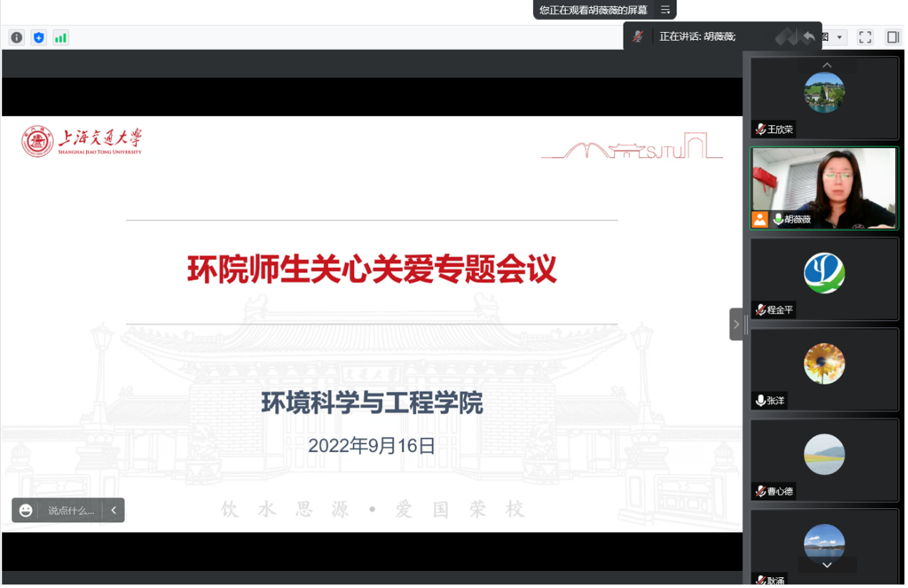Enter fullscreen using the fullscreen icon

click(865, 37)
